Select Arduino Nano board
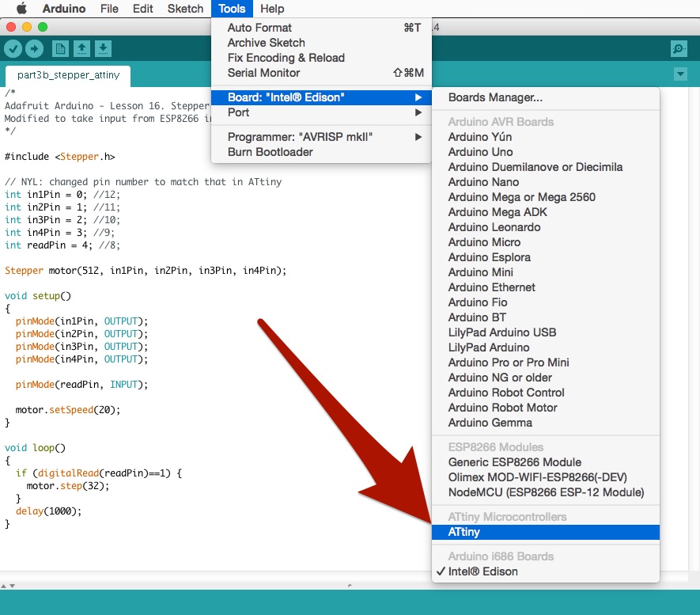 pos(546,182)
